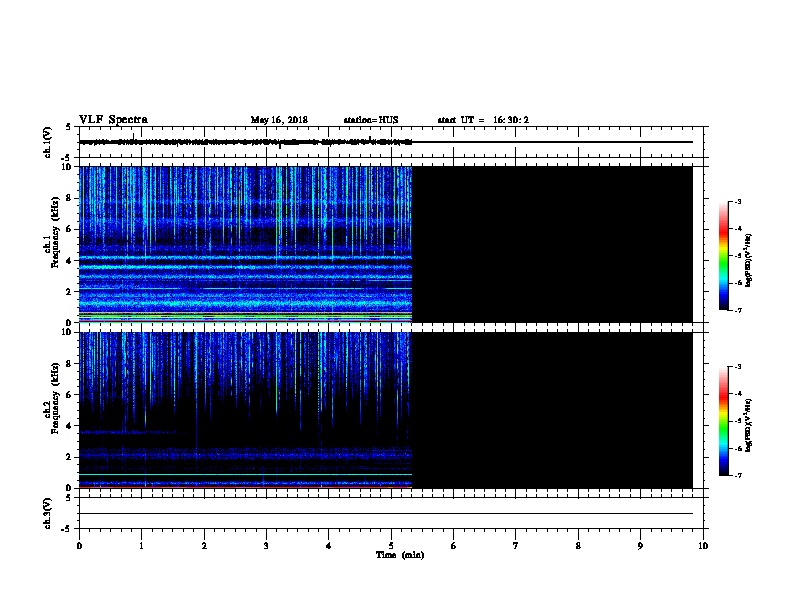Image resolution: width=792 pixels, height=612 pixels.
Task: Click the color scale bar beside ch.2 spectrogram
Action: pos(724,421)
